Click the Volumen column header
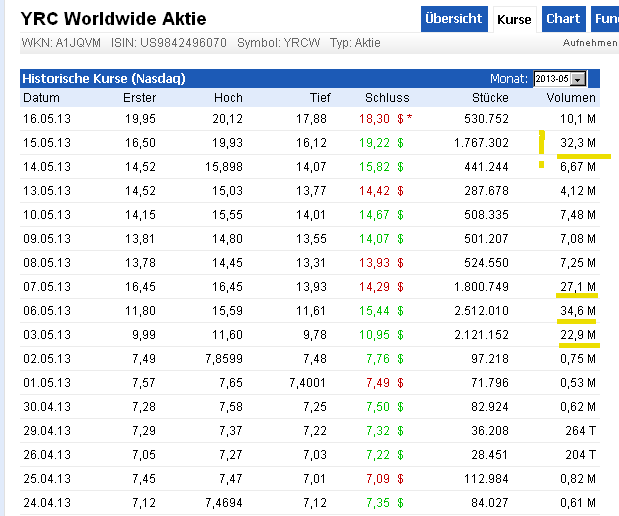Viewport: 619px width, 516px height. (571, 98)
